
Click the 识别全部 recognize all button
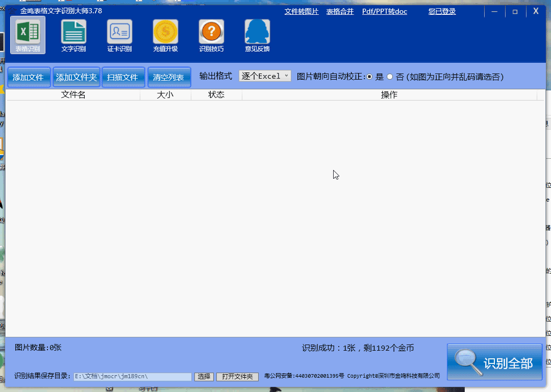click(x=495, y=362)
